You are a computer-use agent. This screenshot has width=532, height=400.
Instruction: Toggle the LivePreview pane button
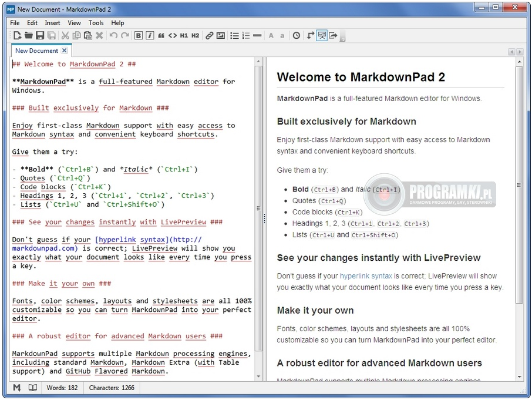point(322,35)
